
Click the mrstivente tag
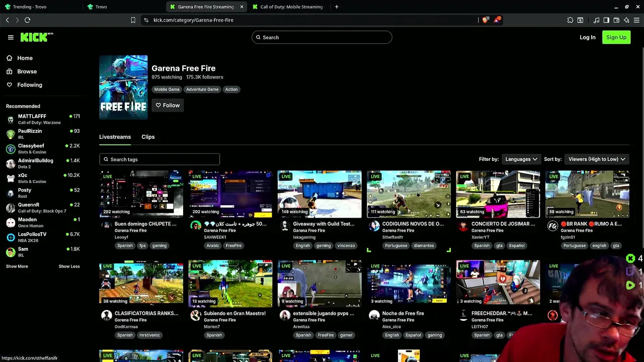(149, 335)
